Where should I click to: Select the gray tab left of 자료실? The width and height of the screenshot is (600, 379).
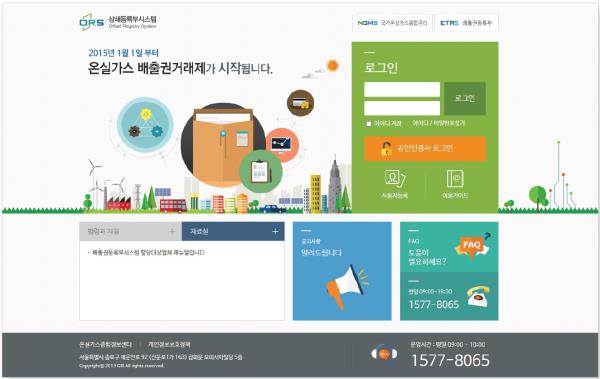130,231
